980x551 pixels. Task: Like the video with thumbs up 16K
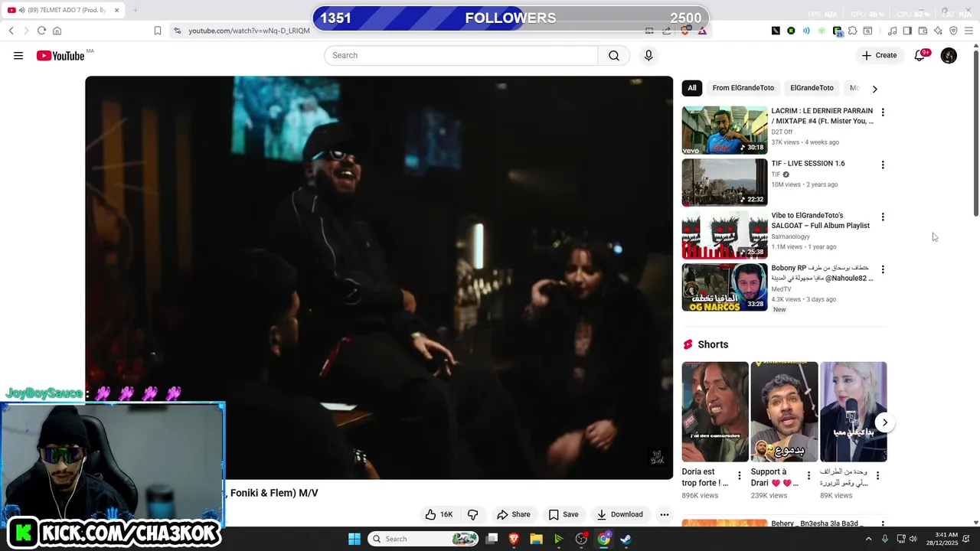[439, 514]
